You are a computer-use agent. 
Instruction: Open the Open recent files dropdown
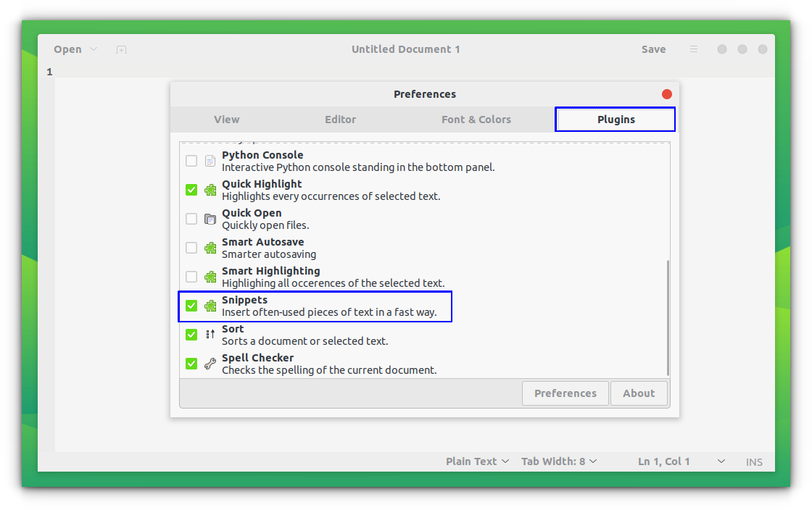pyautogui.click(x=94, y=49)
